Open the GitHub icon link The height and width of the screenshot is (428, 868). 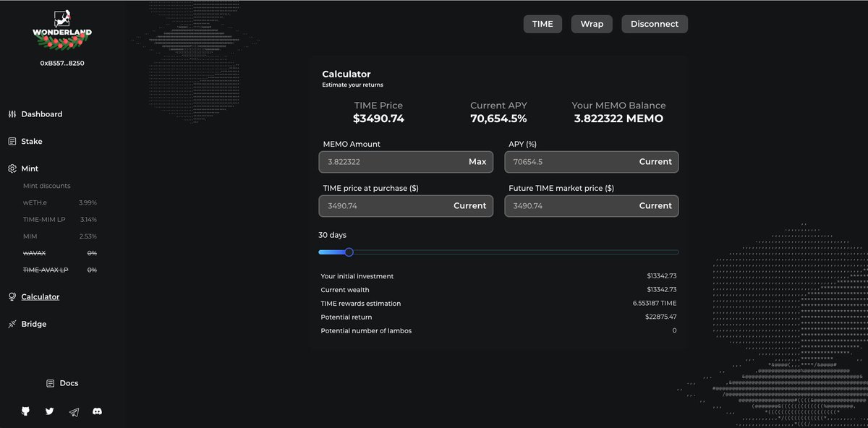coord(25,411)
